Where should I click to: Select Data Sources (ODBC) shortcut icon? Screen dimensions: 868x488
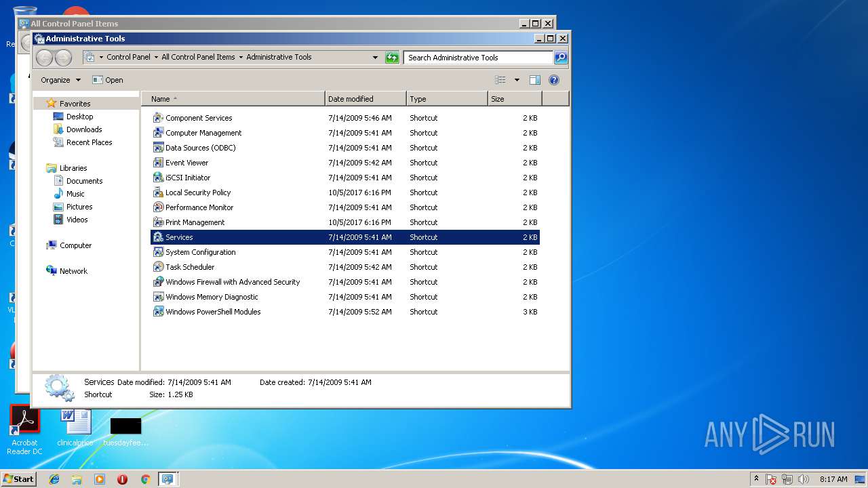pos(158,148)
